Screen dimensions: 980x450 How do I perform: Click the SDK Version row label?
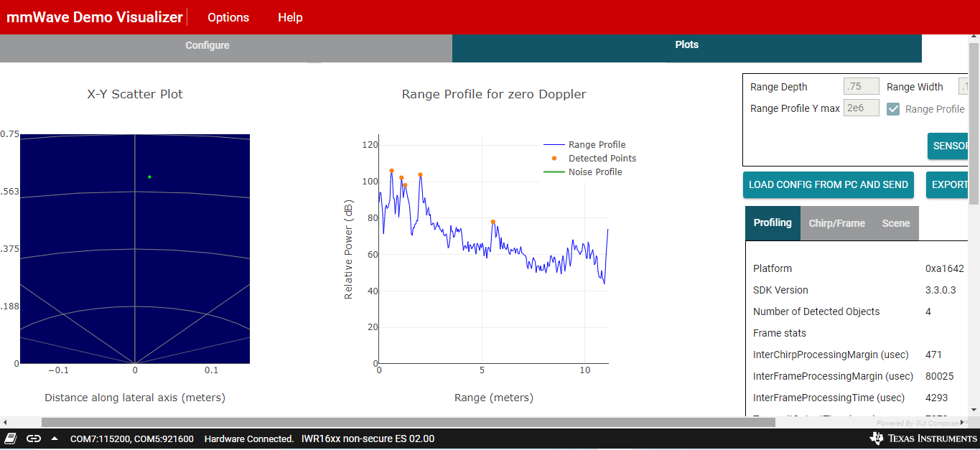780,290
